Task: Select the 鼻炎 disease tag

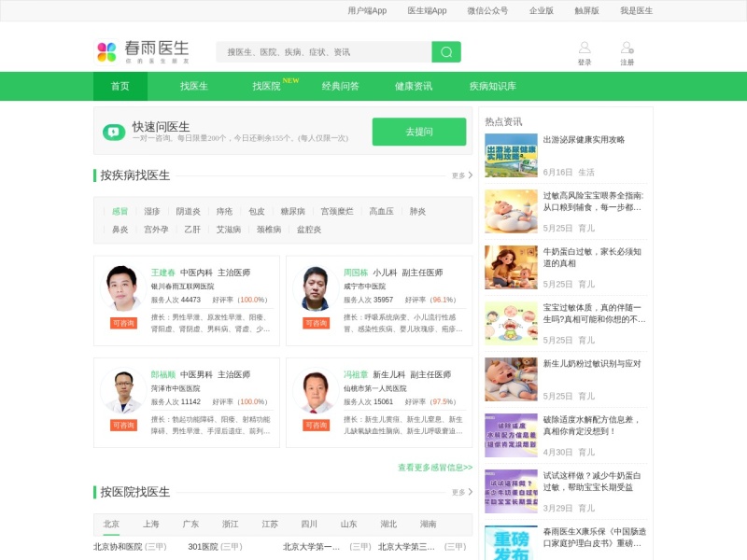Action: (120, 230)
